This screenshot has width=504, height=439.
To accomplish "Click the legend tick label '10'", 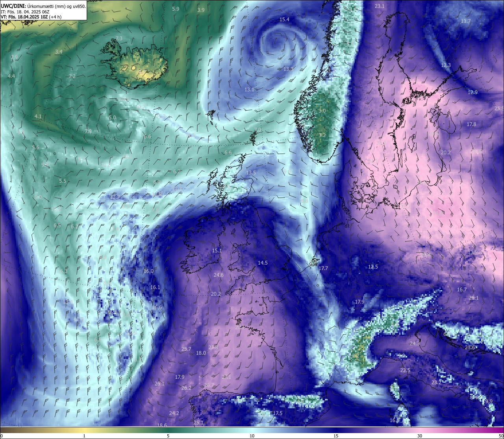I will 252,436.
